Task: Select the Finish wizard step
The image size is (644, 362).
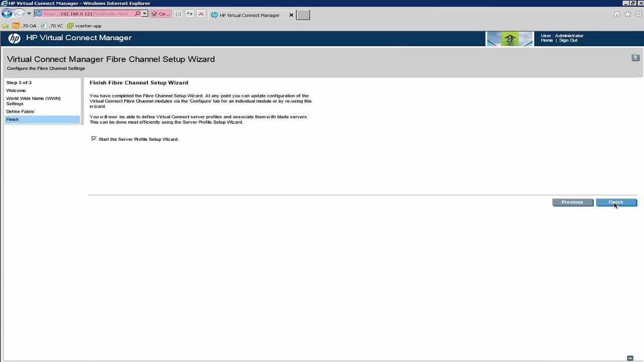Action: [x=42, y=120]
